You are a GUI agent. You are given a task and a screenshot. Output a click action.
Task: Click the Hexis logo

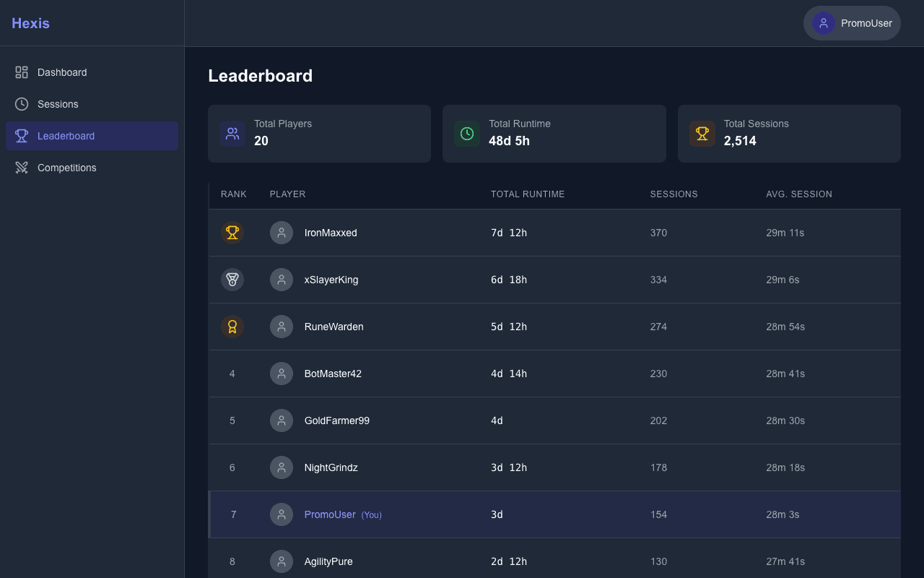[x=30, y=23]
